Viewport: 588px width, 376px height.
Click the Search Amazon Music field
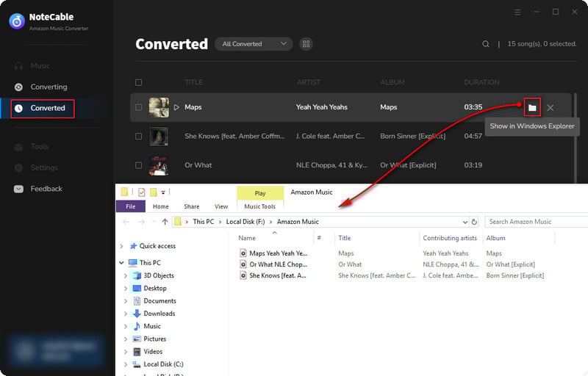pyautogui.click(x=537, y=222)
